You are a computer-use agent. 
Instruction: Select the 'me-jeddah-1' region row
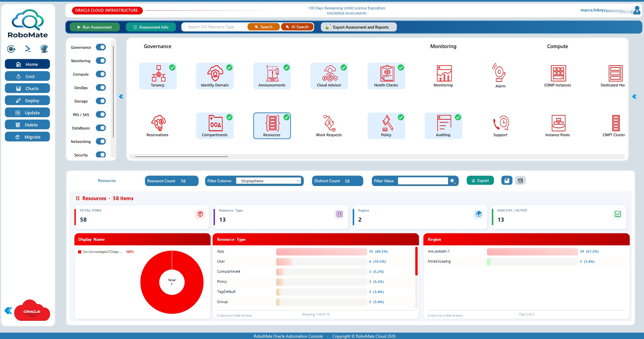(526, 251)
